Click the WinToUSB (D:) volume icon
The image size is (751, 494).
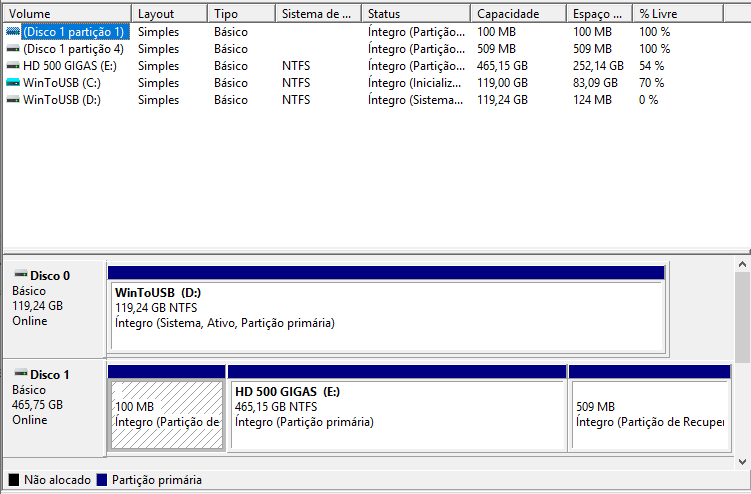pyautogui.click(x=13, y=100)
